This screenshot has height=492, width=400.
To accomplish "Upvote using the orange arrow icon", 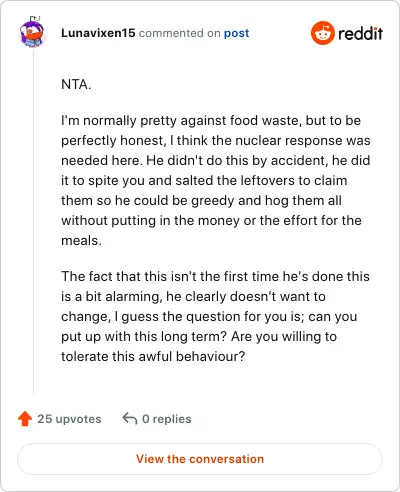I will [x=25, y=419].
